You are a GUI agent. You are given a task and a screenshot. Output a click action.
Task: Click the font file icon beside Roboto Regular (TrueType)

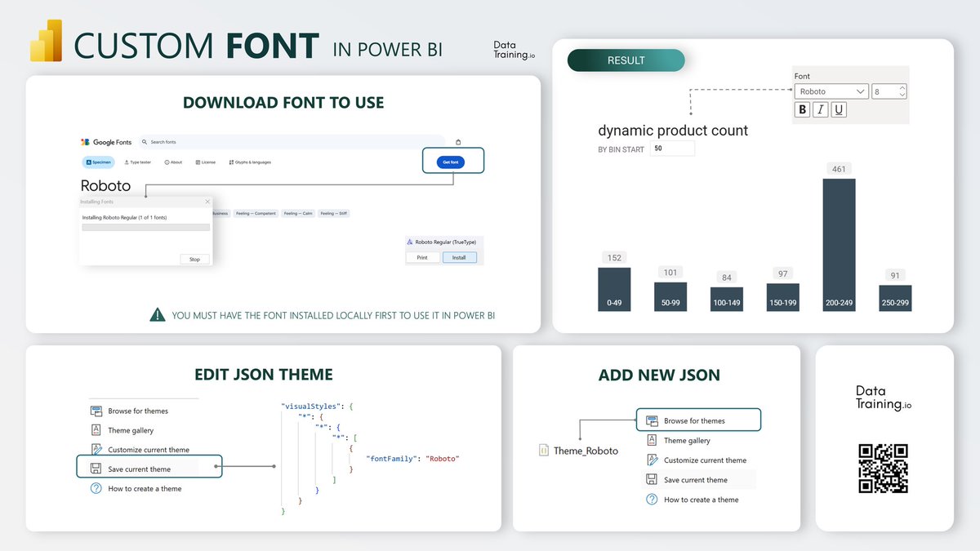410,242
